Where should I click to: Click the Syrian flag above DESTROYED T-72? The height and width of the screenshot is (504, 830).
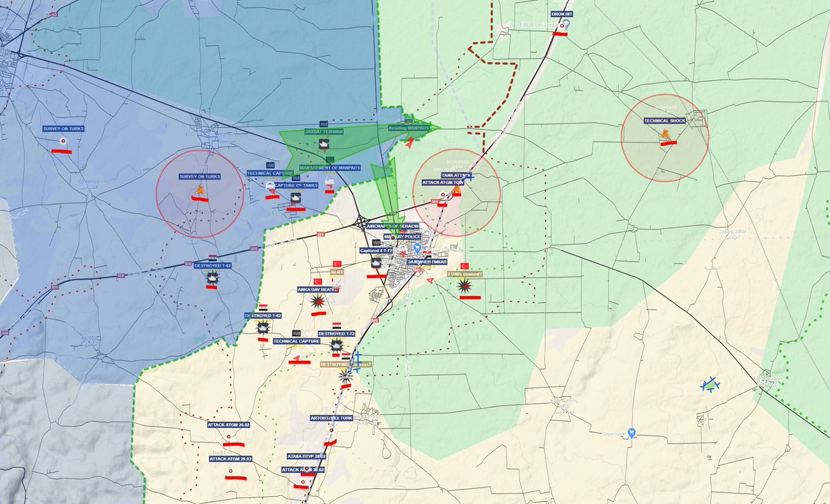coord(337,325)
